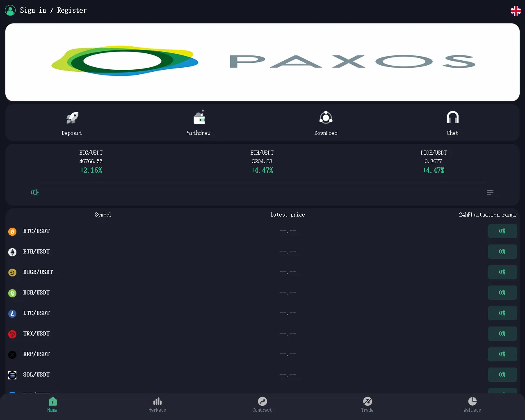Click the Sign in / Register link
Viewport: 525px width, 420px height.
coord(53,10)
